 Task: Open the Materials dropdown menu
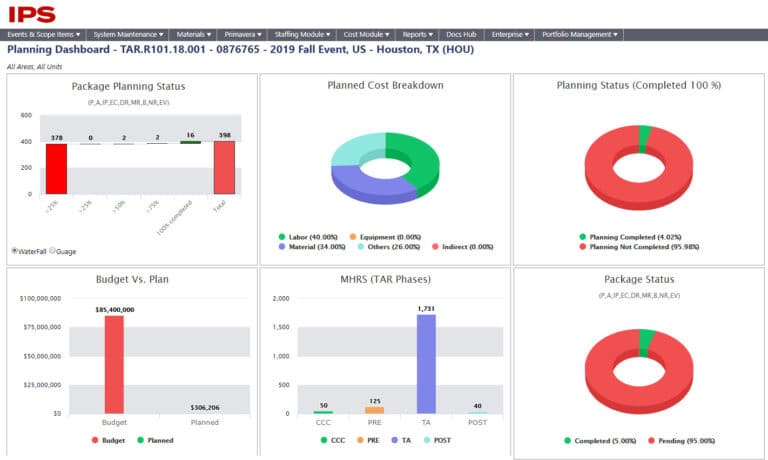click(x=195, y=34)
